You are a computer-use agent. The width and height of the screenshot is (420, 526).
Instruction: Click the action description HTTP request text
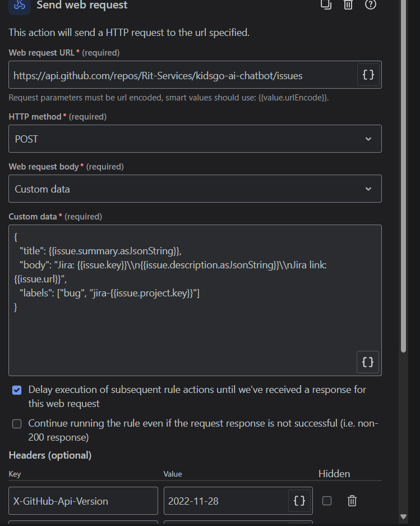click(x=129, y=33)
